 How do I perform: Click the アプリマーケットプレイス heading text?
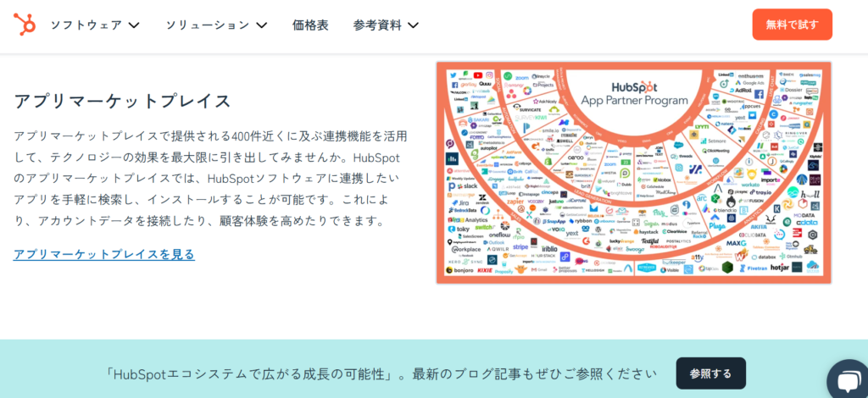click(x=122, y=101)
